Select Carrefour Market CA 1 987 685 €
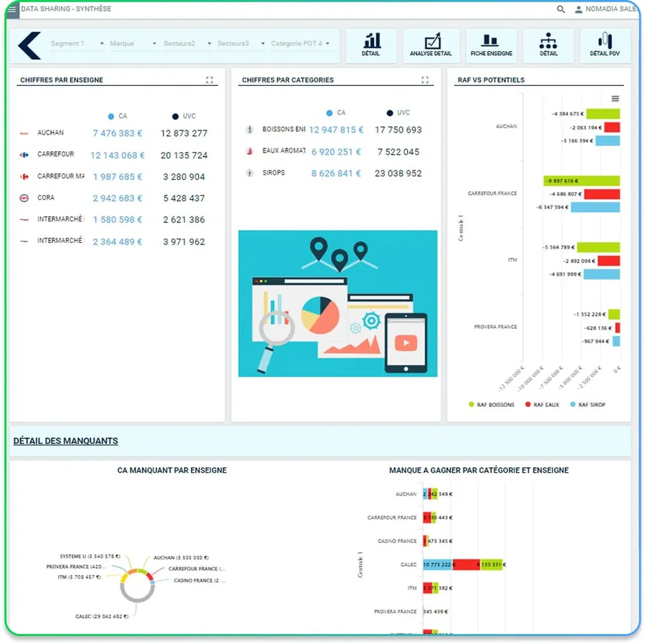This screenshot has width=645, height=644. (x=118, y=177)
